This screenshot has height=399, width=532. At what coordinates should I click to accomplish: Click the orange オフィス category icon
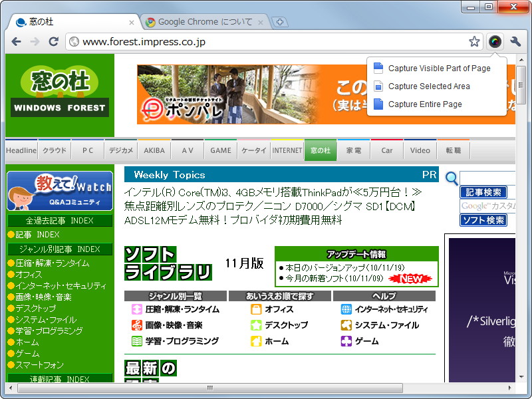click(256, 309)
